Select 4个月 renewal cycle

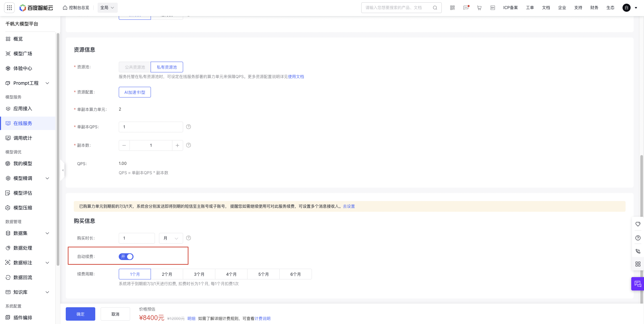pos(231,274)
